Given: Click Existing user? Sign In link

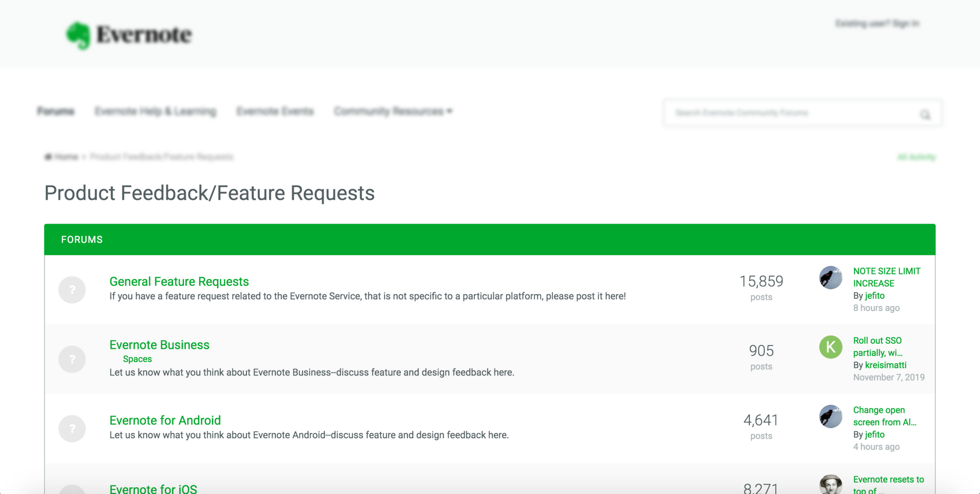Looking at the screenshot, I should (x=877, y=24).
